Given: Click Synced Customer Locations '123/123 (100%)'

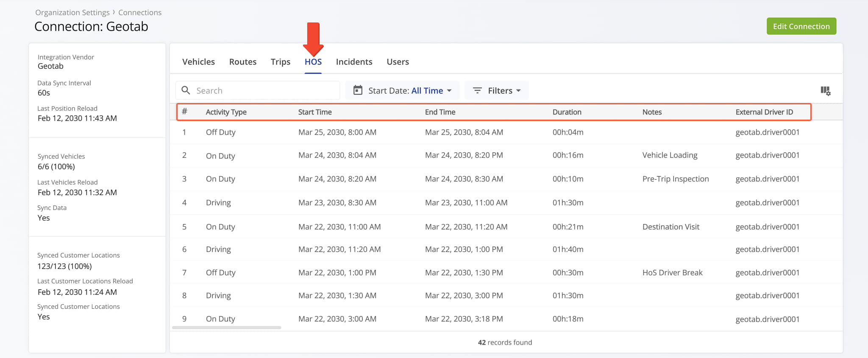Looking at the screenshot, I should [x=64, y=266].
